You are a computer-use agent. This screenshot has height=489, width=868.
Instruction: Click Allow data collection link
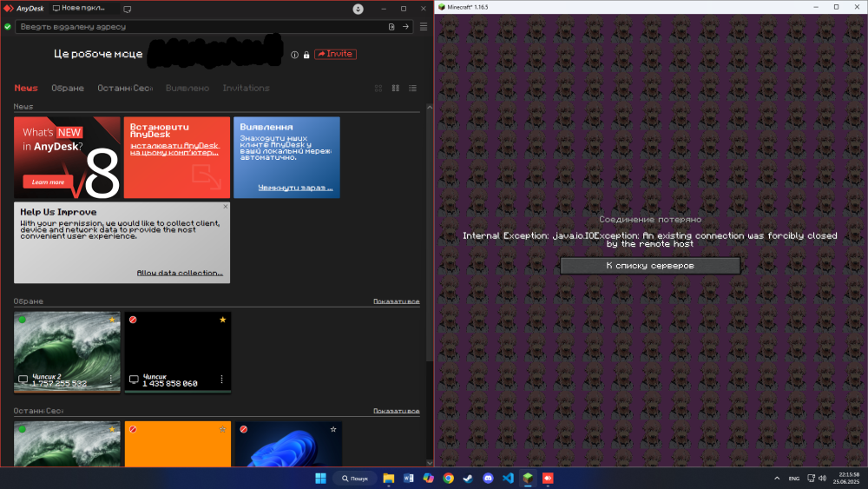180,273
